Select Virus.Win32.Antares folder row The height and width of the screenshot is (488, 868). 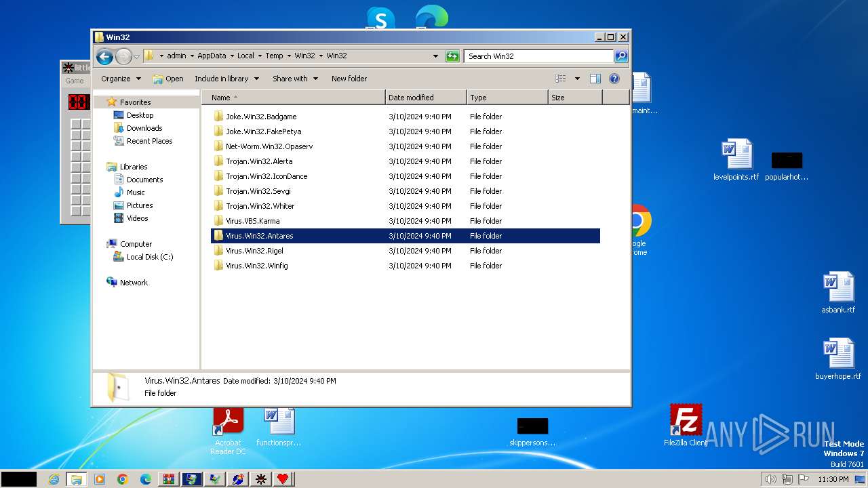click(x=406, y=236)
